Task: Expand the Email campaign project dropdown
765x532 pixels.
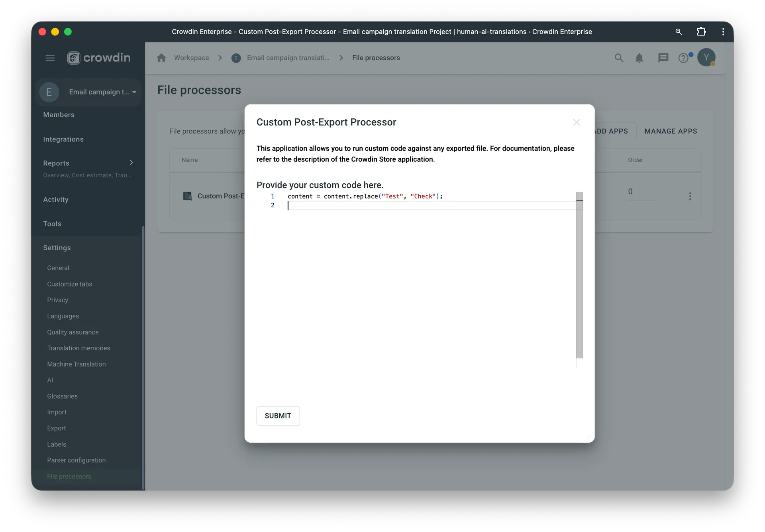Action: click(134, 92)
